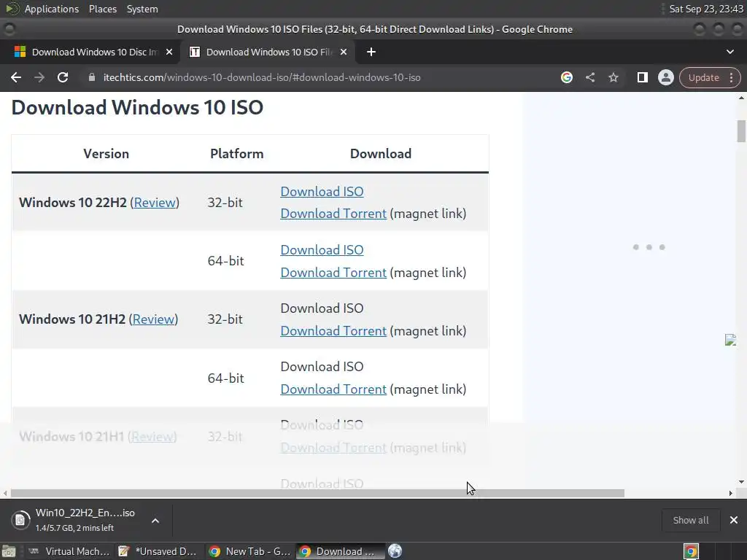The height and width of the screenshot is (560, 747).
Task: Download Torrent for 22H2 64-bit
Action: click(x=333, y=273)
